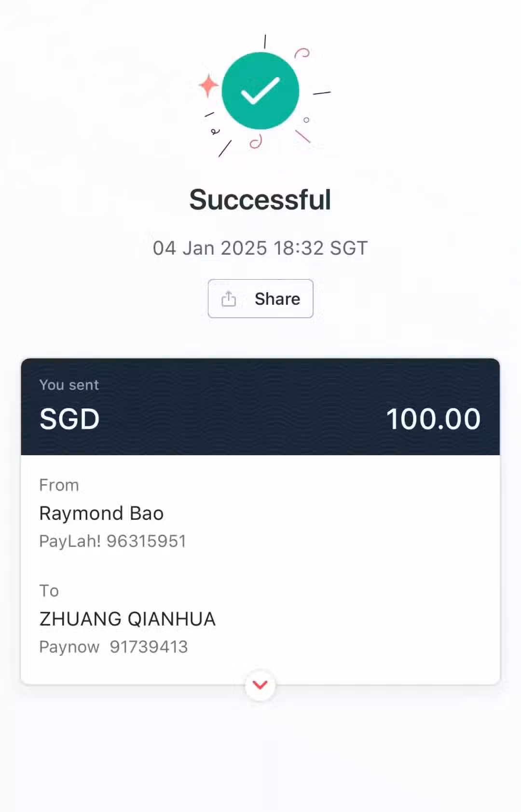Screen dimensions: 521x812
Task: Click the Successful heading text
Action: click(x=260, y=200)
